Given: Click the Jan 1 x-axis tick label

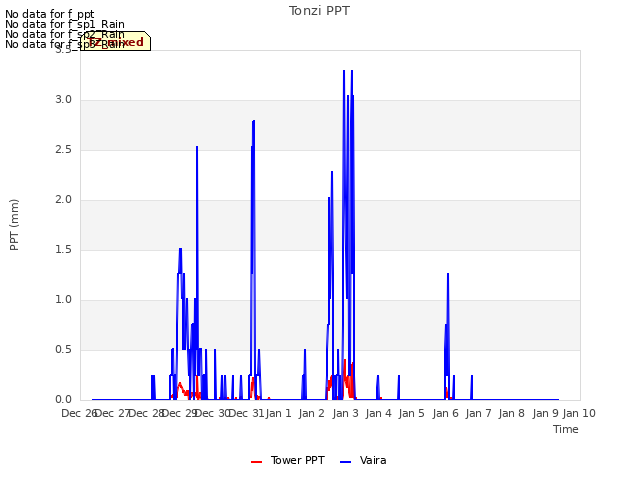Looking at the screenshot, I should [x=279, y=413].
